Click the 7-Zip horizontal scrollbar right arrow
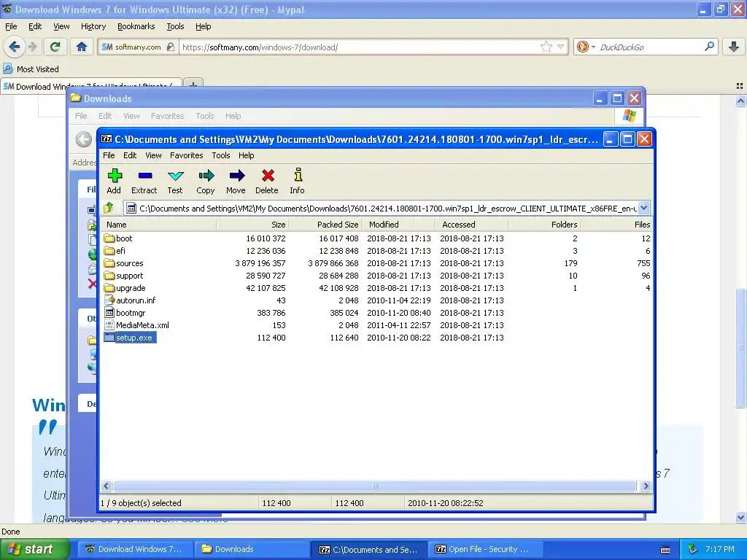The height and width of the screenshot is (560, 747). tap(646, 486)
